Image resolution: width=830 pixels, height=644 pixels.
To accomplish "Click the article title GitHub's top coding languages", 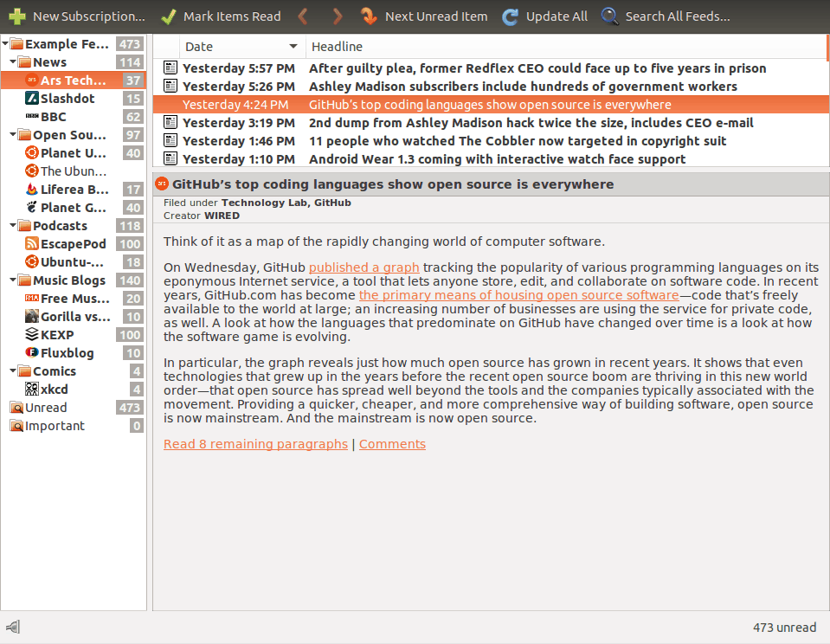I will 393,184.
